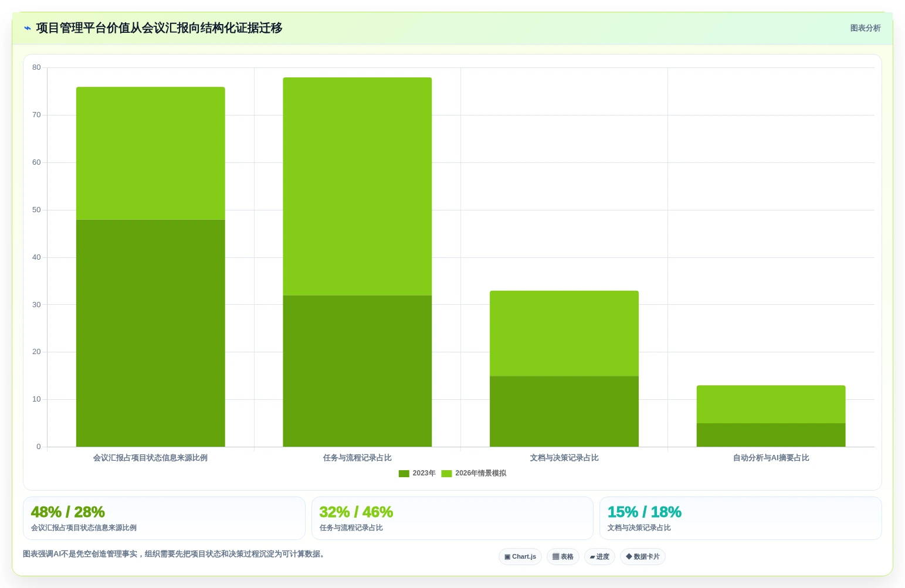Click the y-axis value 80

click(36, 67)
